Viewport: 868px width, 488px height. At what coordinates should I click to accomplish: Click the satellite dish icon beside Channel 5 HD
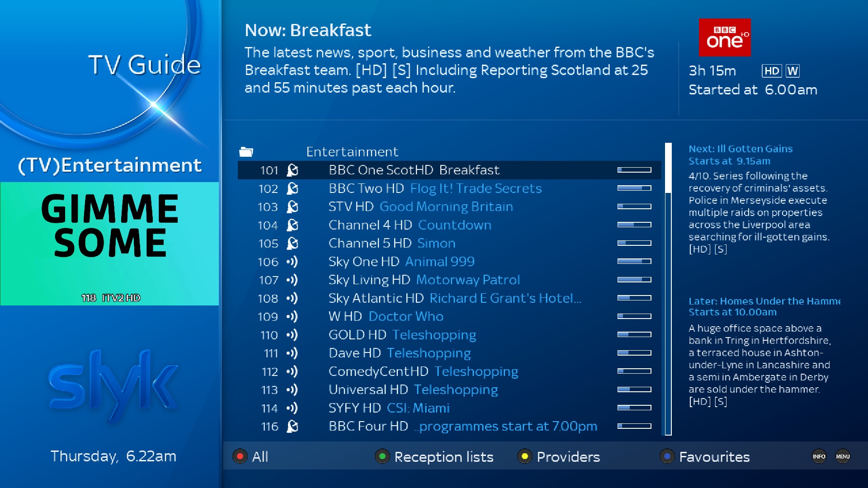pyautogui.click(x=292, y=244)
